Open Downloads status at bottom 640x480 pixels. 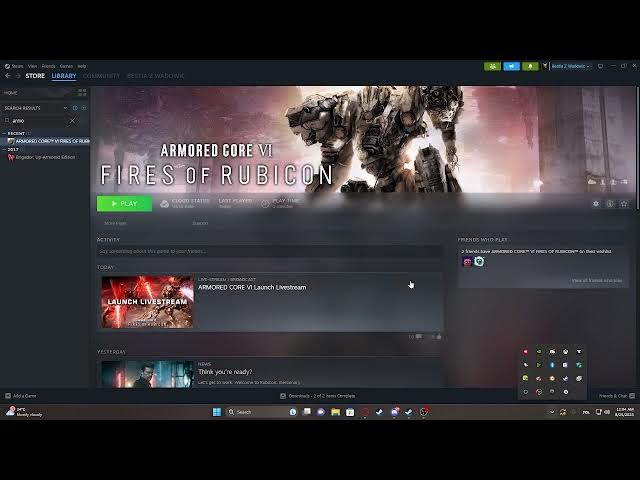point(318,396)
